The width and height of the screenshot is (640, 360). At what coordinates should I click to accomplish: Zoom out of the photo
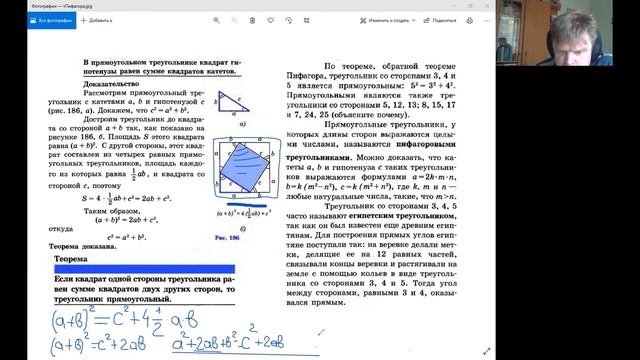point(234,20)
